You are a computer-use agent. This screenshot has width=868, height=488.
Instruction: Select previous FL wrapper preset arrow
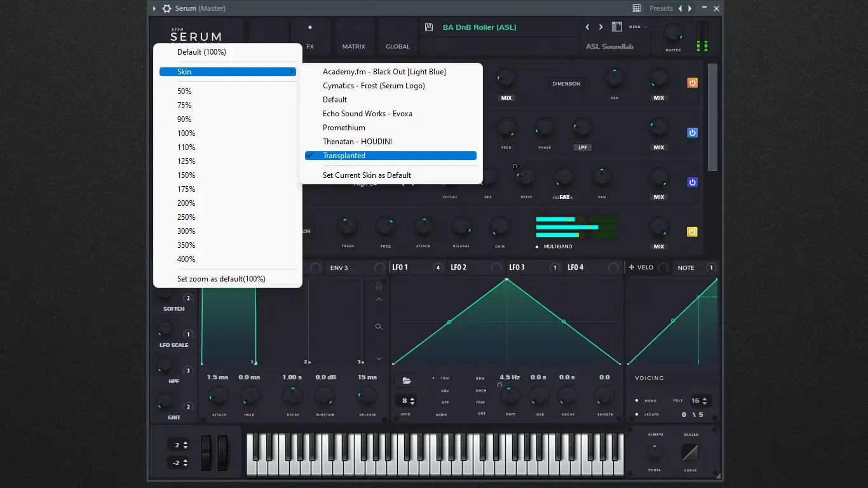(681, 8)
